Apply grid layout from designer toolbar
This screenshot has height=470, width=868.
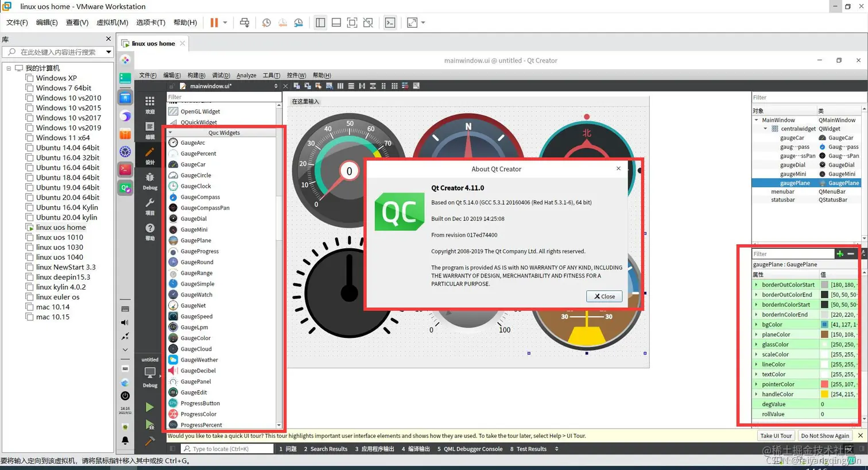[x=394, y=86]
